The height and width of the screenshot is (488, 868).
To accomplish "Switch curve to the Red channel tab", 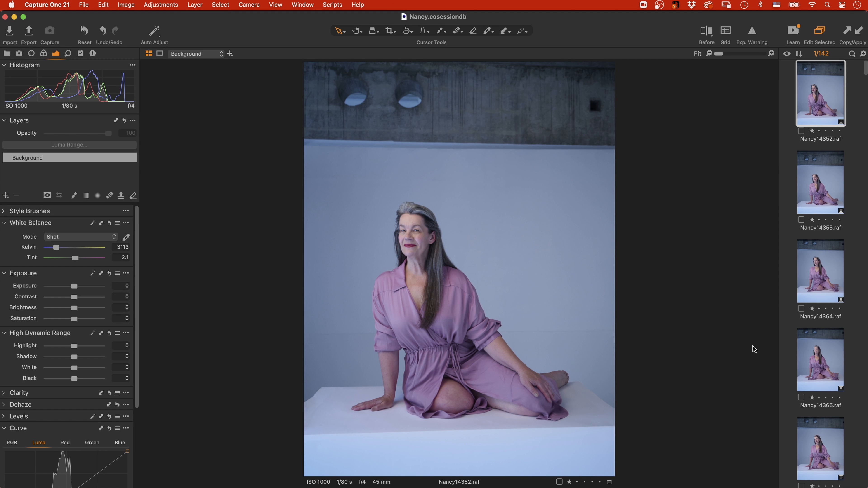I will tap(65, 443).
